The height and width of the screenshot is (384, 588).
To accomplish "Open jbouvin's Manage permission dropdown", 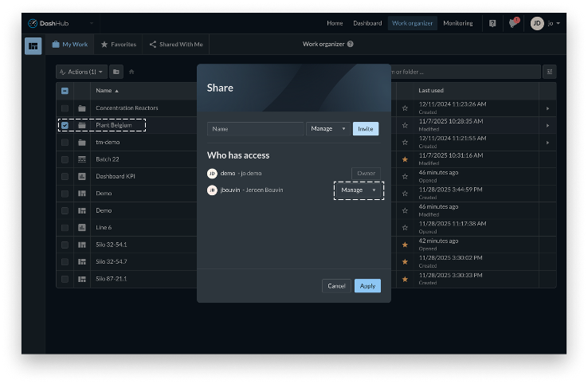I will click(359, 190).
